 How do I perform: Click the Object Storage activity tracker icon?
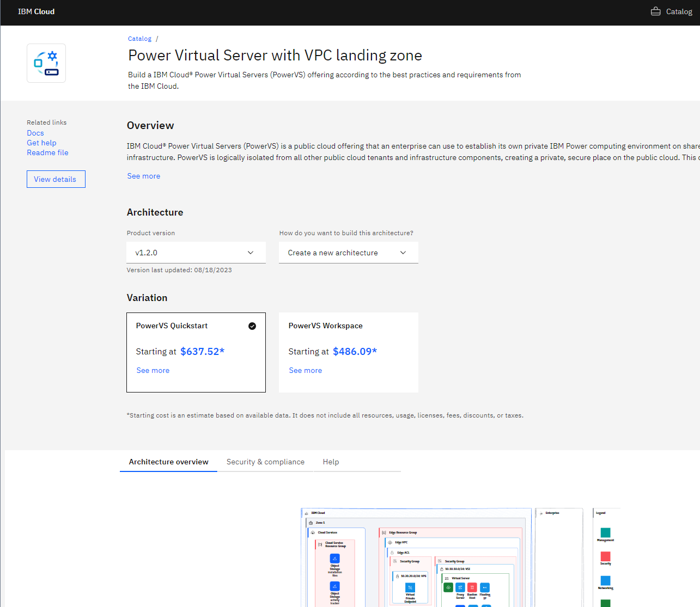point(335,586)
